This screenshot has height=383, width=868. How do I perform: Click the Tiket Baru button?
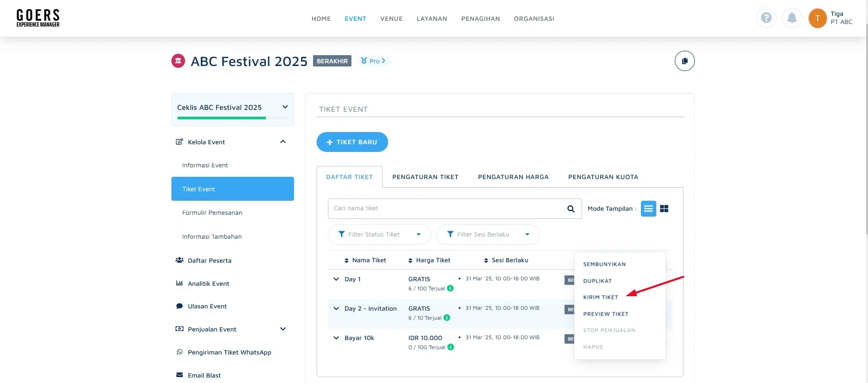coord(352,142)
